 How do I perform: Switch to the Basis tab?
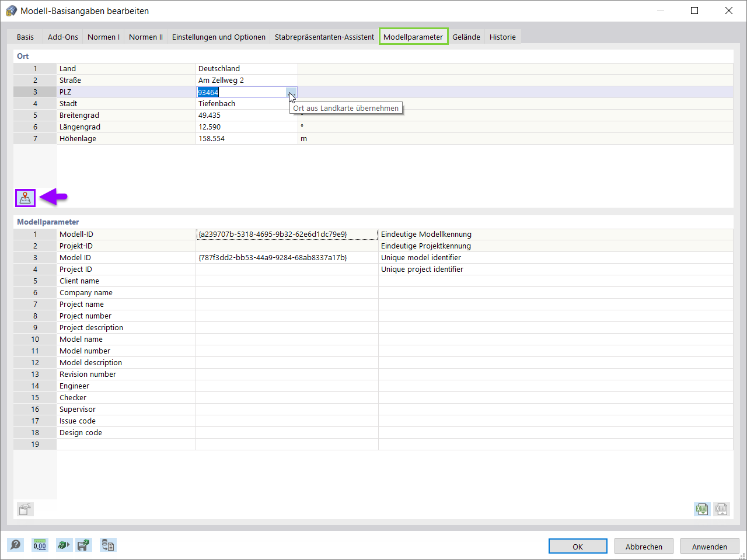(x=25, y=37)
